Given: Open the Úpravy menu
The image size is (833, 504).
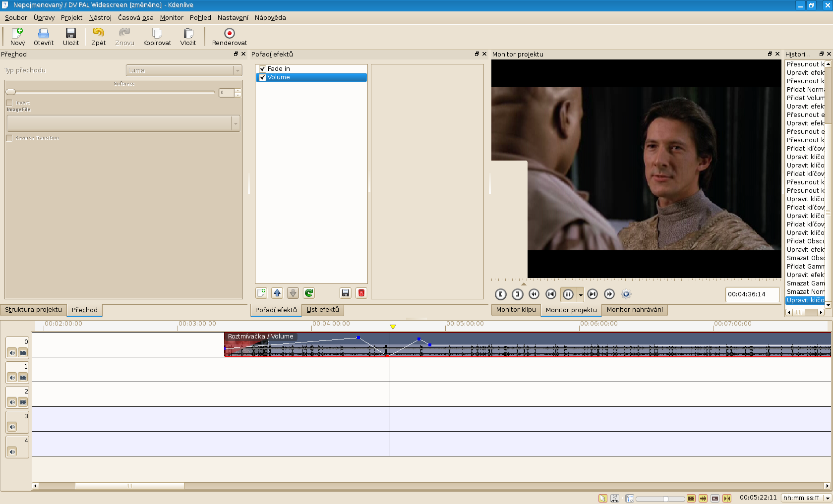Looking at the screenshot, I should coord(44,17).
